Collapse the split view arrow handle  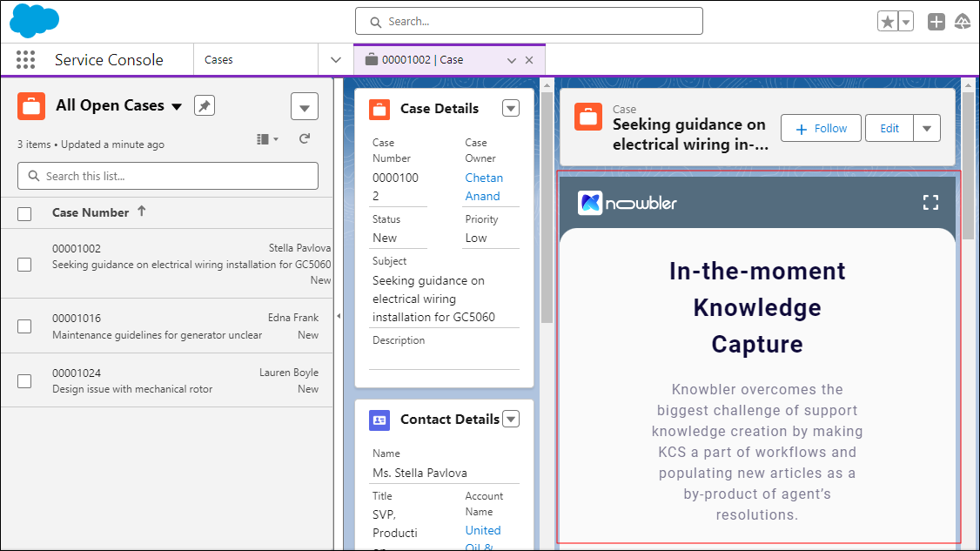[x=338, y=316]
